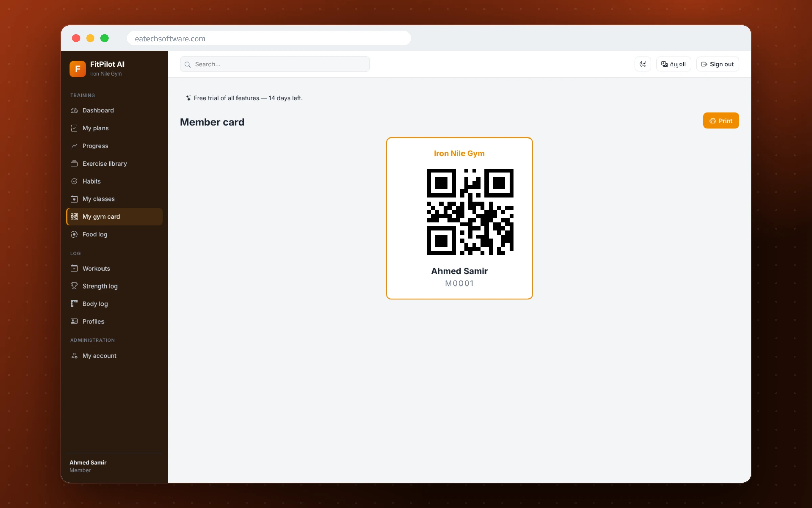The image size is (812, 508).
Task: Select Food log in sidebar
Action: (x=114, y=234)
